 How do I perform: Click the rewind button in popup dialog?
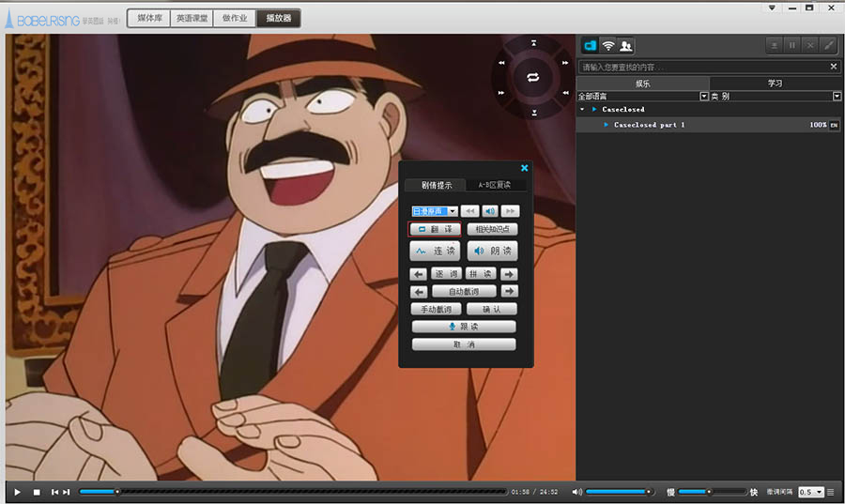click(x=470, y=211)
